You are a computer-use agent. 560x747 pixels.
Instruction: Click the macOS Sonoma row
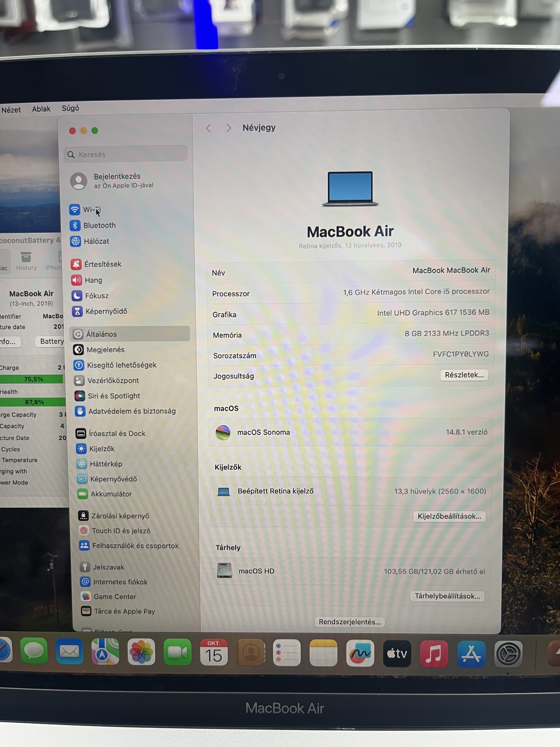351,432
